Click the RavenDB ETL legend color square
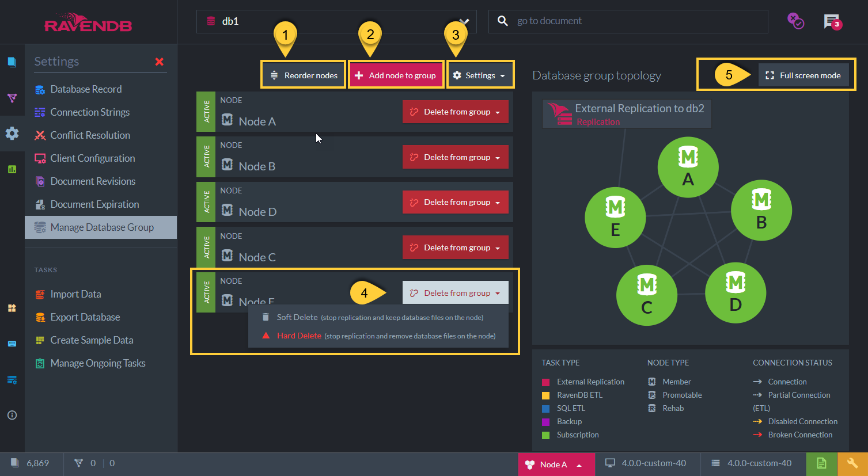This screenshot has height=476, width=868. click(x=545, y=395)
